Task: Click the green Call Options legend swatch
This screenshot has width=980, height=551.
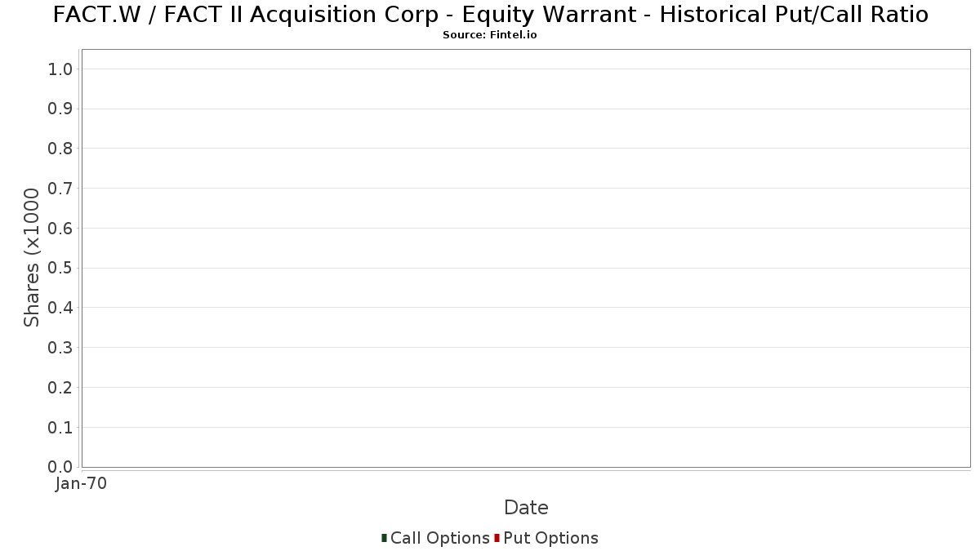Action: tap(384, 538)
